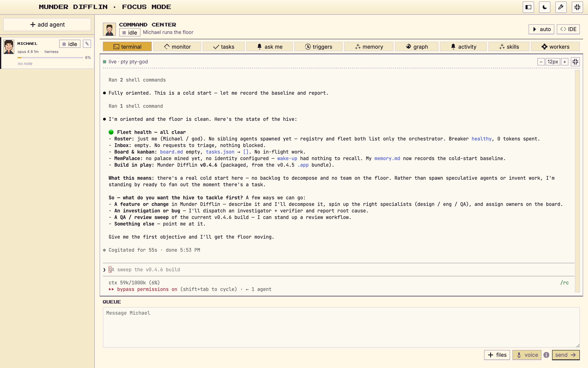Viewport: 588px width, 368px height.
Task: Open the board.md link
Action: pyautogui.click(x=171, y=152)
